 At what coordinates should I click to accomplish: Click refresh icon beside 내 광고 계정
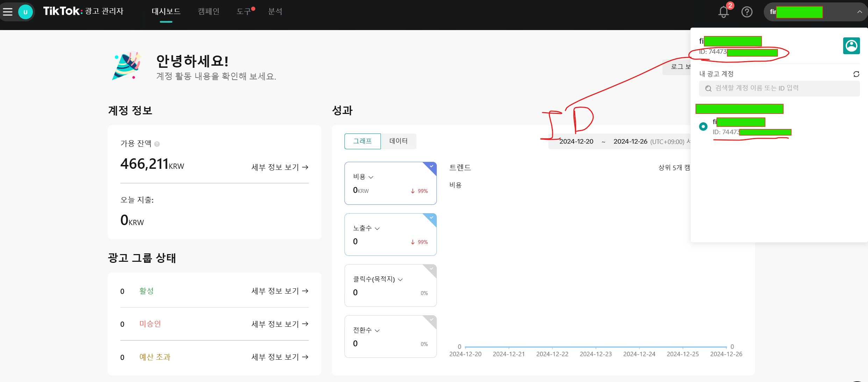856,74
